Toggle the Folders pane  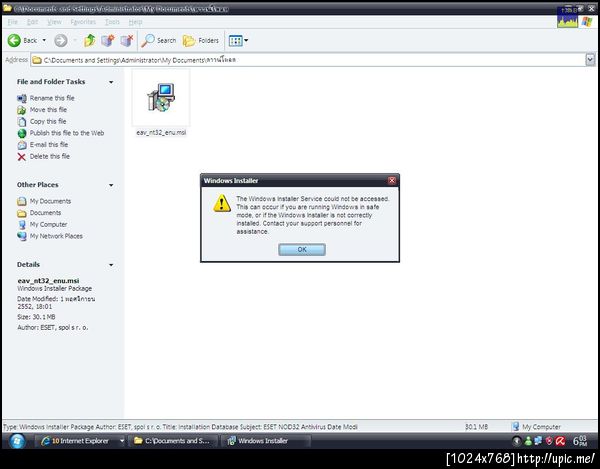coord(201,40)
